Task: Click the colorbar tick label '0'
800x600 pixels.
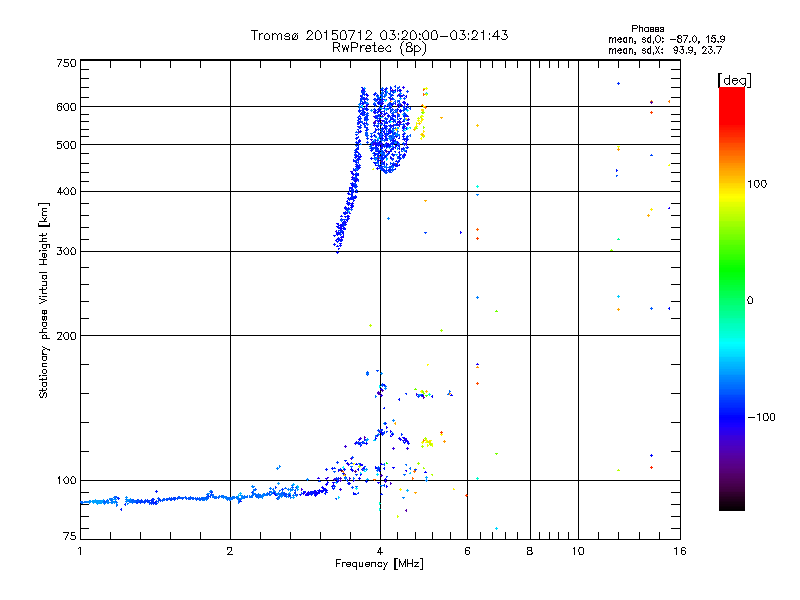Action: pos(750,301)
